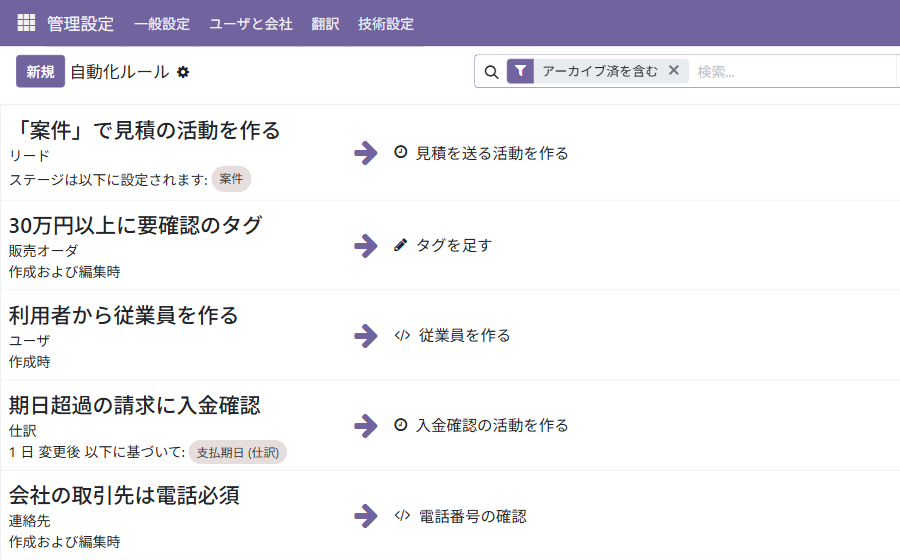Viewport: 900px width, 560px height.
Task: Open the 利用者から従業員を作る rule
Action: [x=123, y=315]
